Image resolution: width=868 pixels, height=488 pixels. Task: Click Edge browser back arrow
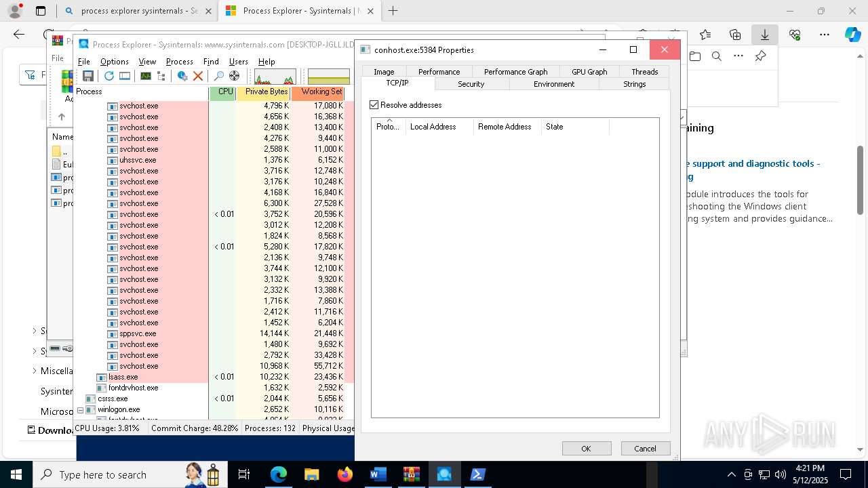(x=19, y=35)
